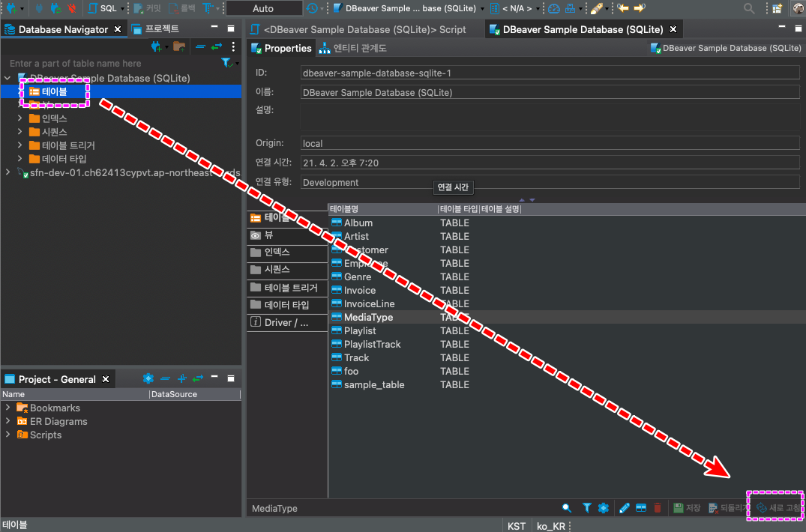Viewport: 806px width, 532px height.
Task: Click collapse all icon in Database Navigator
Action: click(x=200, y=47)
